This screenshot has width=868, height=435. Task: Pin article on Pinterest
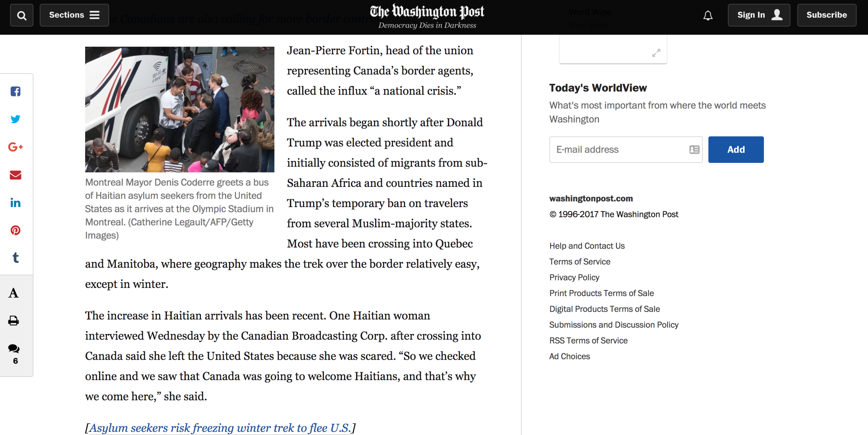[x=15, y=230]
